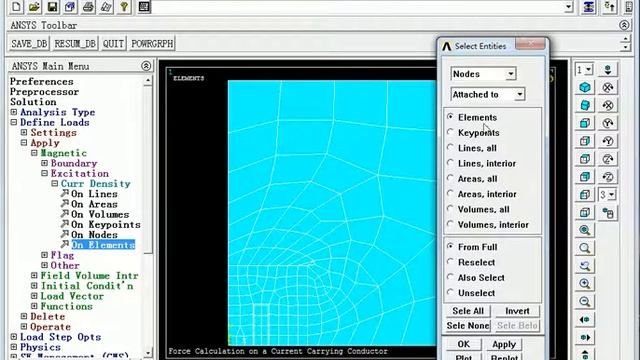The height and width of the screenshot is (360, 640).
Task: Click the Zoom Out minus magnifier
Action: click(x=585, y=302)
